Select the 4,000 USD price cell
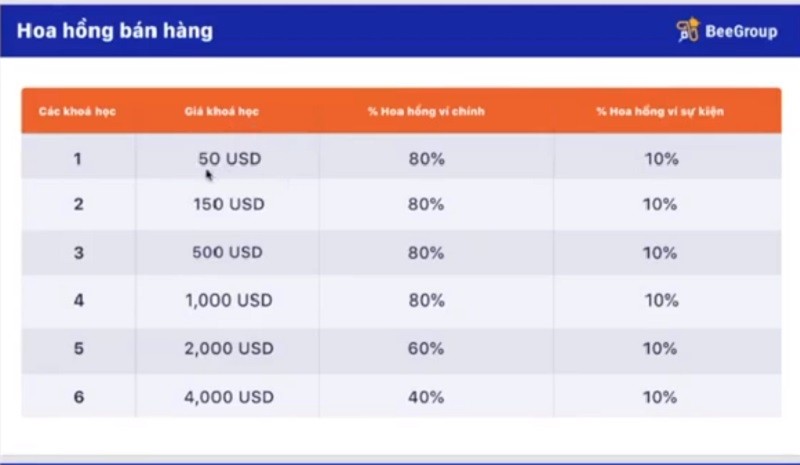Viewport: 800px width, 465px height. point(229,397)
